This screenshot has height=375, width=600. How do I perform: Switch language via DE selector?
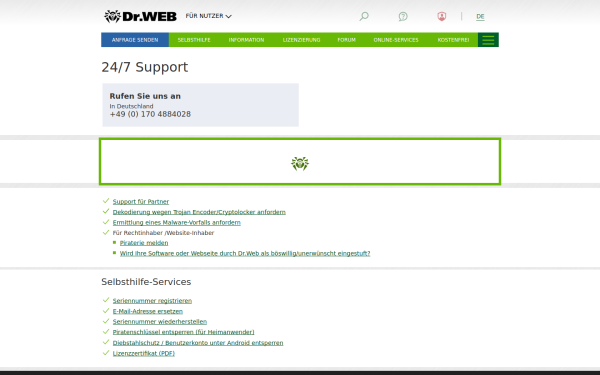point(480,16)
